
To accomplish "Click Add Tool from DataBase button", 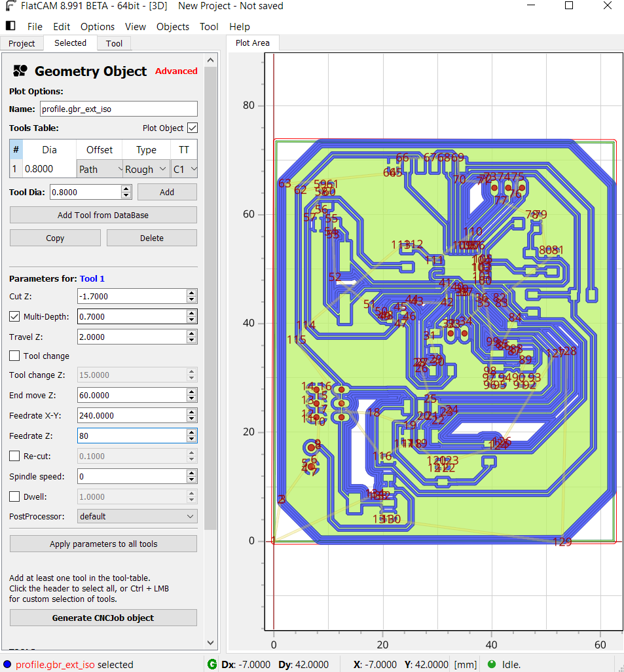I will click(103, 215).
